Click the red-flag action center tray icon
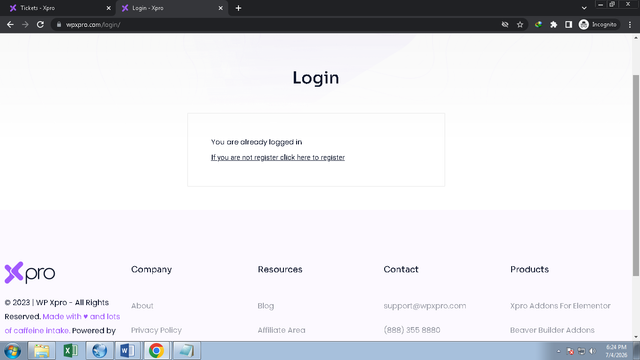The image size is (640, 360). pos(570,351)
